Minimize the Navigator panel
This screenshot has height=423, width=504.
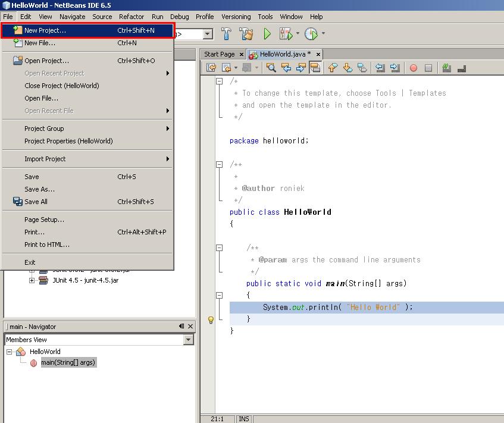tap(181, 326)
